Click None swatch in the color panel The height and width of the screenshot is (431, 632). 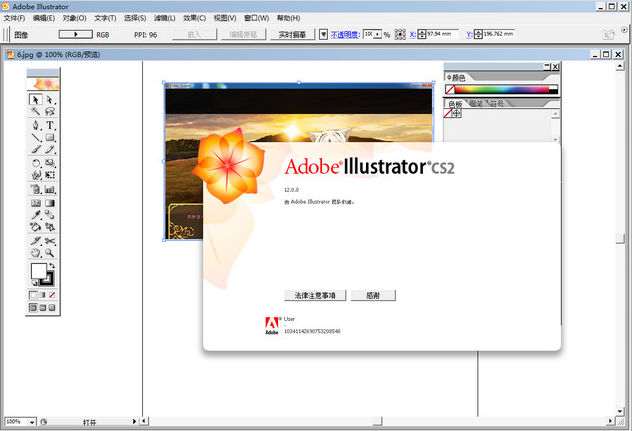coord(449,89)
